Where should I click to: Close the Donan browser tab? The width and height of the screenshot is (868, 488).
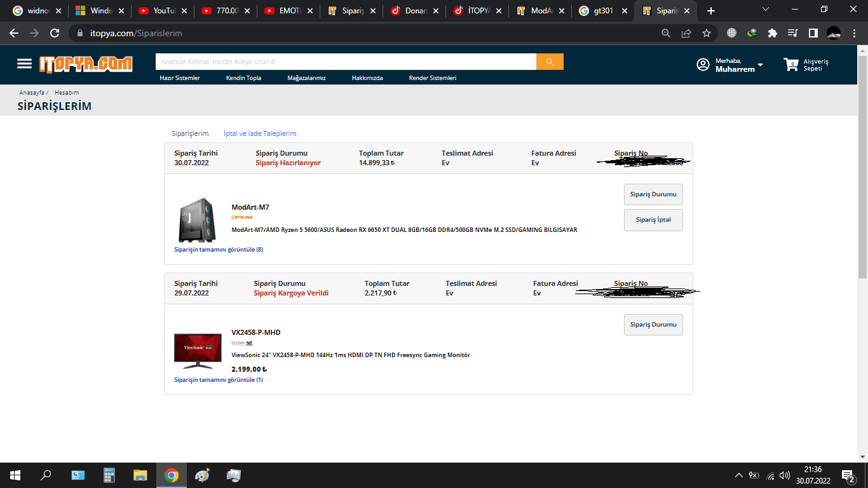(436, 11)
